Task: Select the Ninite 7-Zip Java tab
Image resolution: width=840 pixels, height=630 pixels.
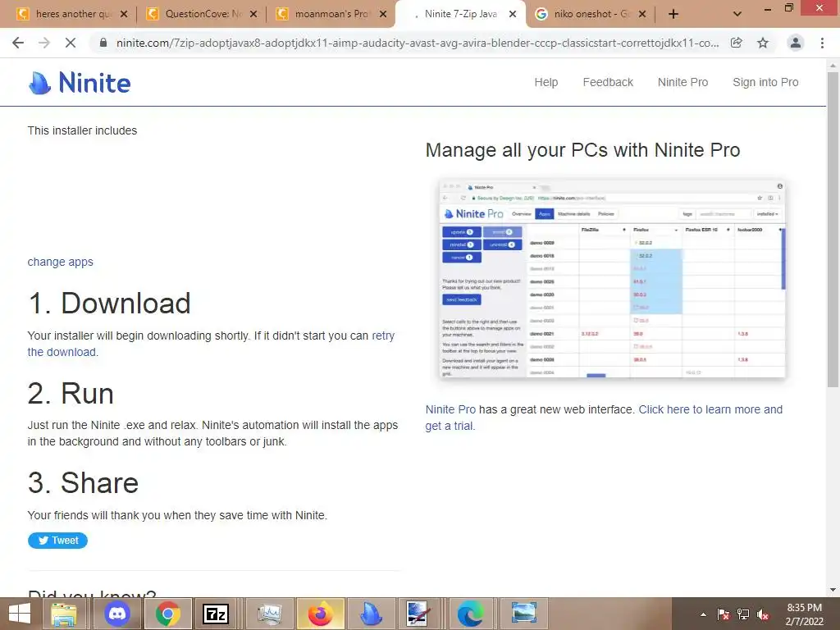Action: click(x=461, y=14)
